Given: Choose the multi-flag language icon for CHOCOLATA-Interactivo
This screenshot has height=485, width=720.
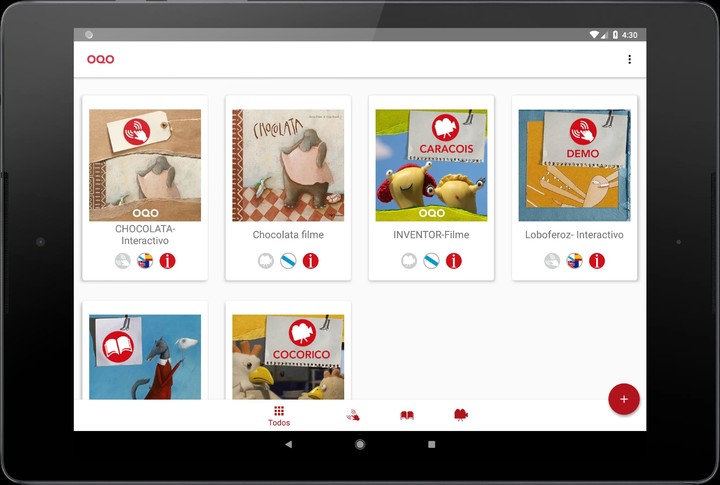Looking at the screenshot, I should coord(145,261).
